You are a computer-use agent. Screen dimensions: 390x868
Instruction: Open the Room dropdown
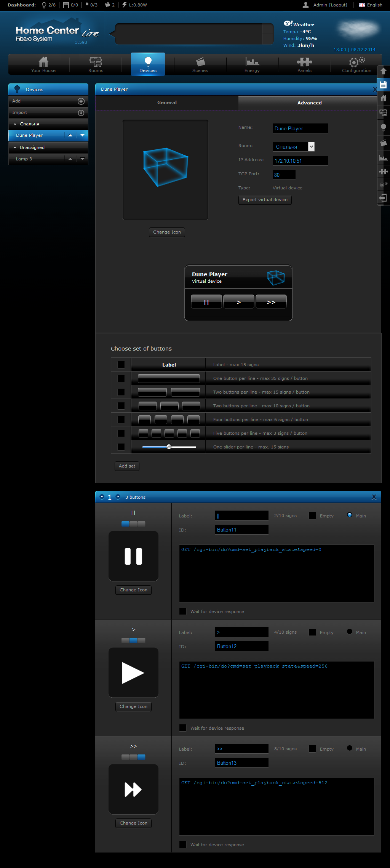tap(294, 147)
